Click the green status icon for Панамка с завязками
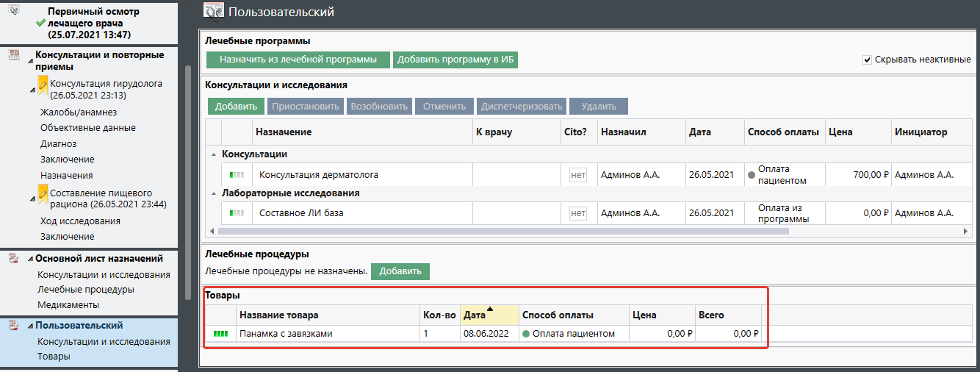Viewport: 980px width, 372px height. click(x=220, y=334)
